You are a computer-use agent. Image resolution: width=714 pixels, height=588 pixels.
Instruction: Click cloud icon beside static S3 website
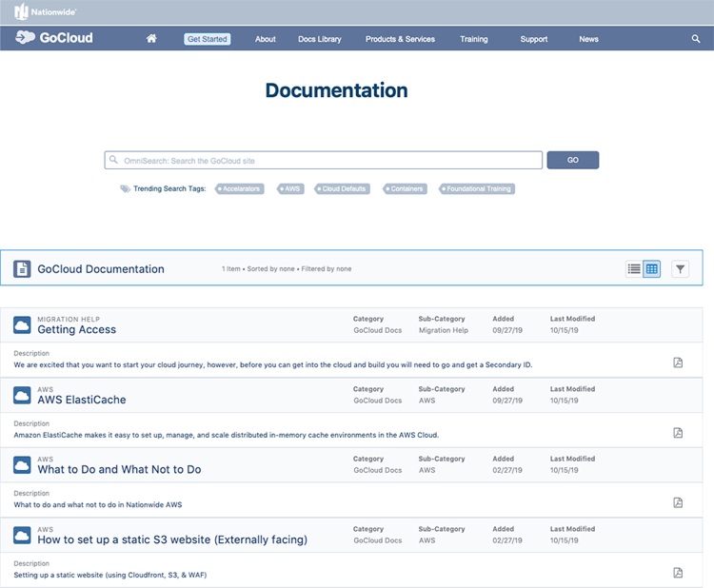coord(22,535)
